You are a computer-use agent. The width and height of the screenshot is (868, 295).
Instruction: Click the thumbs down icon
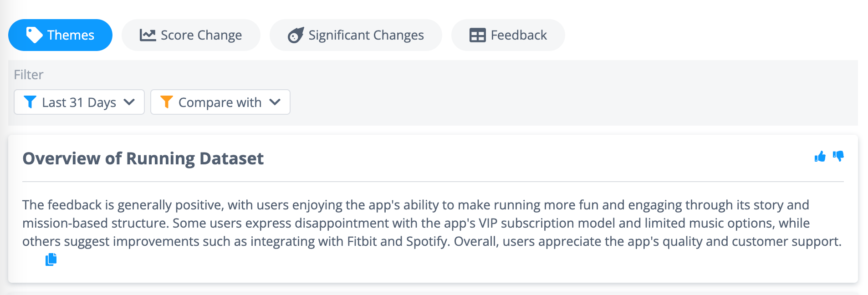(x=838, y=157)
